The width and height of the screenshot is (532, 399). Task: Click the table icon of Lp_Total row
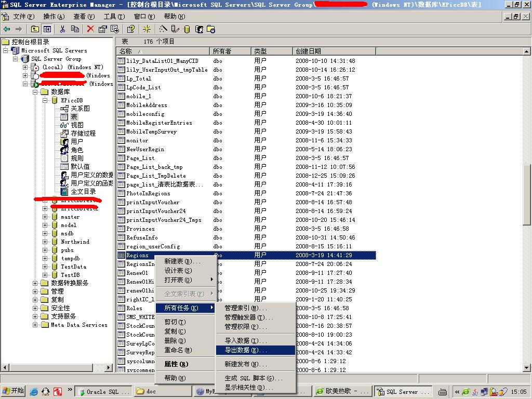[121, 79]
